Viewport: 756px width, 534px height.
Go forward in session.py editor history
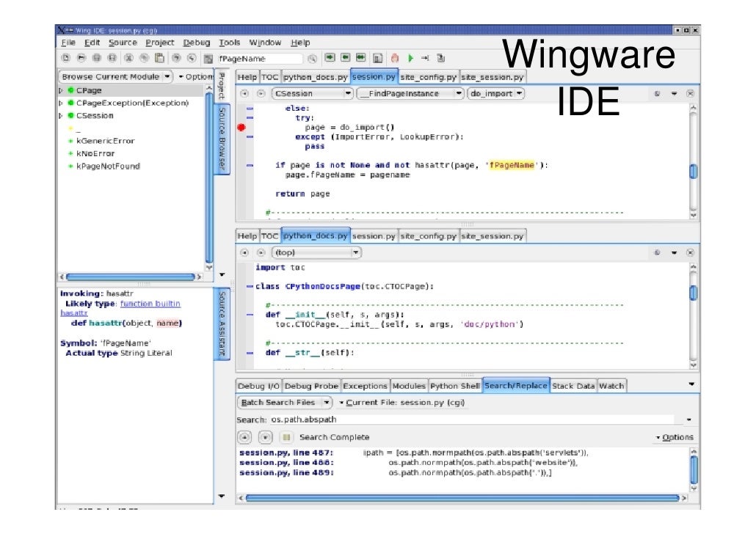261,93
